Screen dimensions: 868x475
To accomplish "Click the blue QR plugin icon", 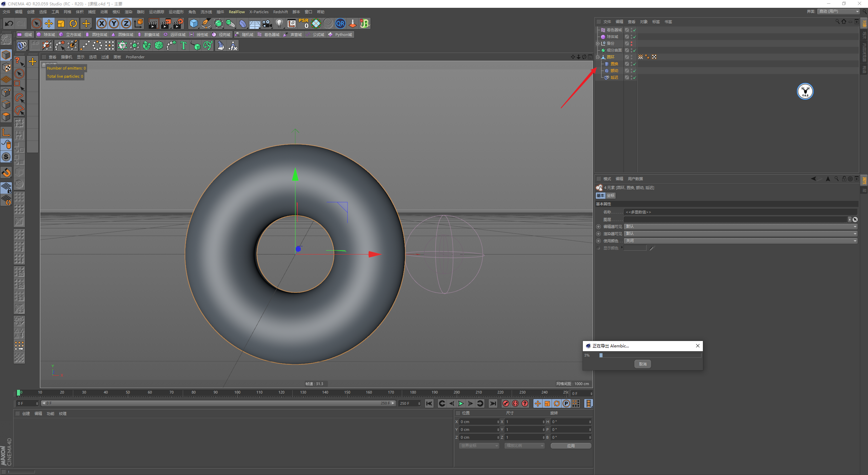I will tap(340, 23).
